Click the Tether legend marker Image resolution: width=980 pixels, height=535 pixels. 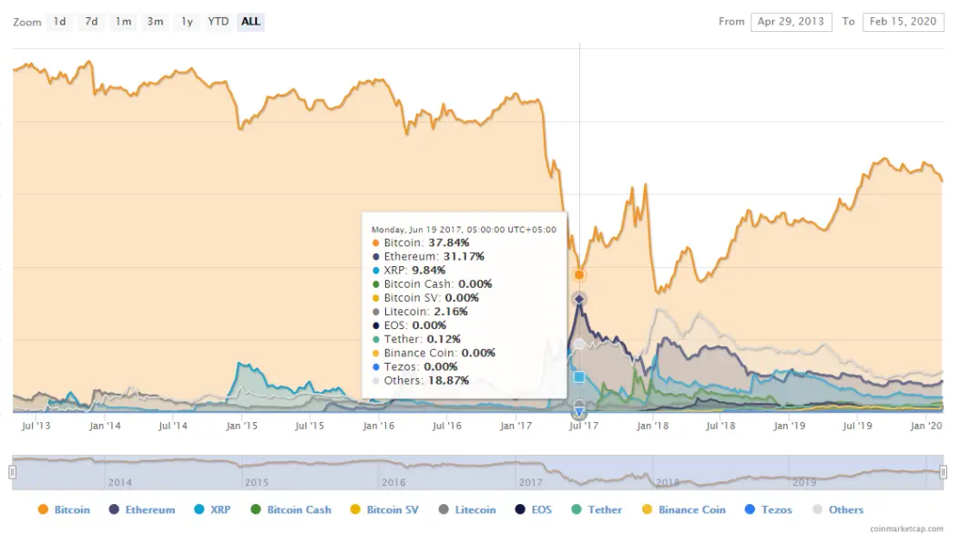577,509
